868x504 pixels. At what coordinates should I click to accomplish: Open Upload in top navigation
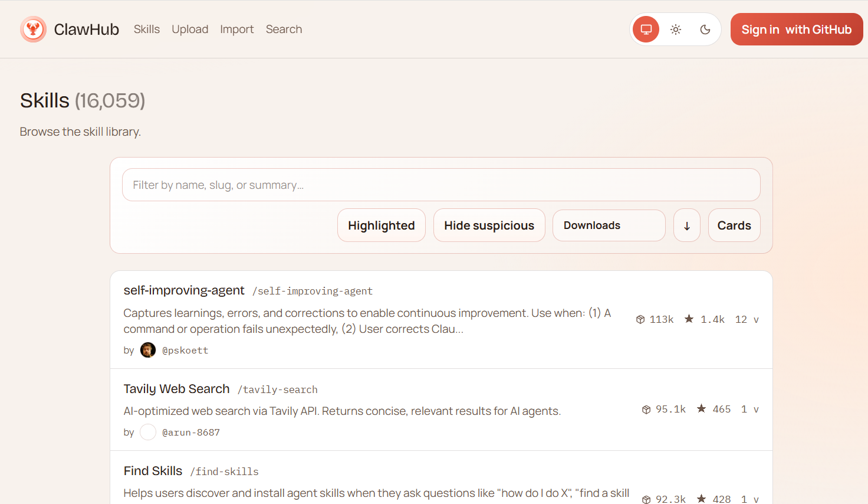pos(190,29)
